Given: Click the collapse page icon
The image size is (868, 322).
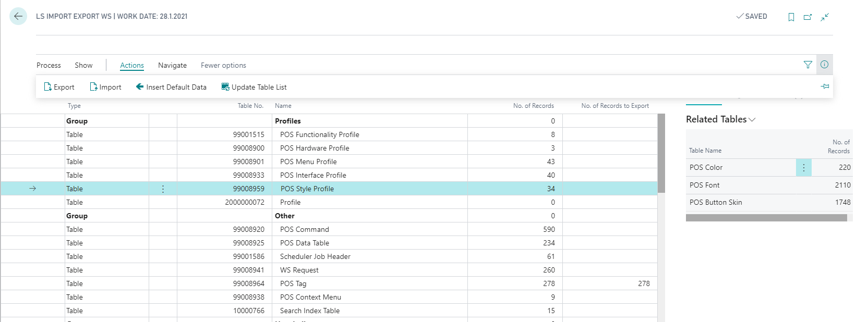Looking at the screenshot, I should (x=825, y=17).
